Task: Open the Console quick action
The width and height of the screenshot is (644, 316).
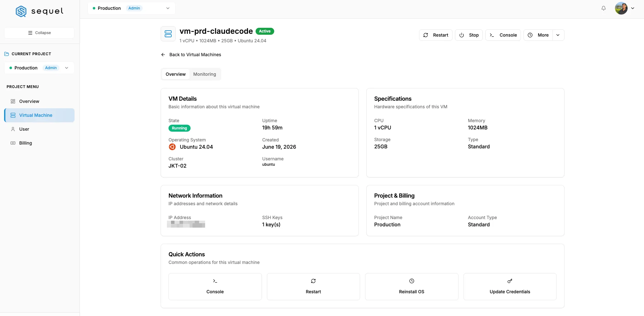Action: 215,287
